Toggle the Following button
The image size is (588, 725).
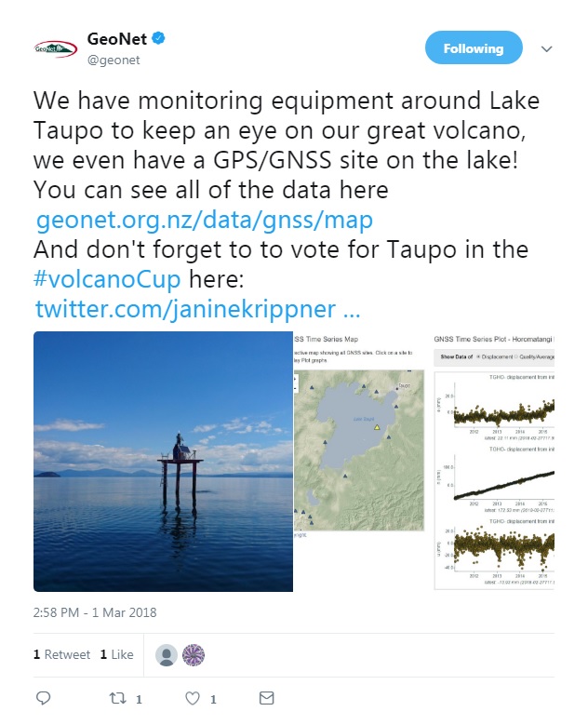[x=474, y=47]
